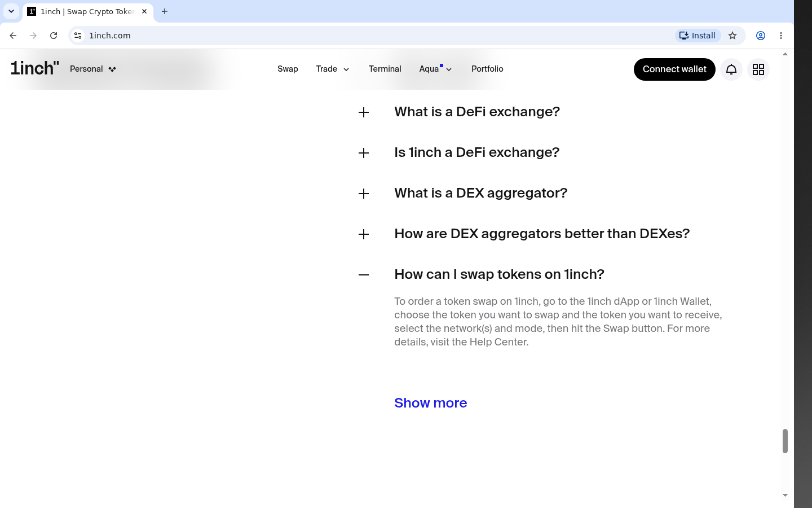Screen dimensions: 812x508
Task: Click 'How are DEX aggregators better than DEXes?'
Action: [x=542, y=234]
